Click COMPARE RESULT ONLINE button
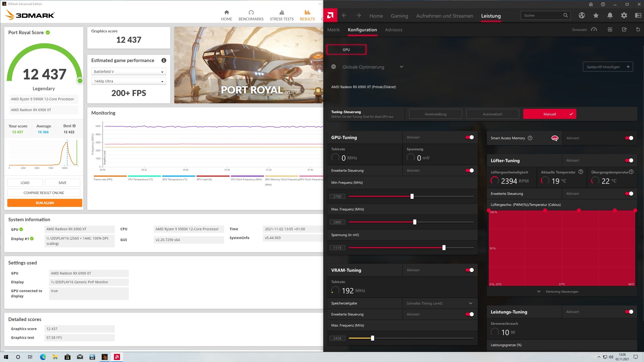The image size is (644, 362). [44, 193]
